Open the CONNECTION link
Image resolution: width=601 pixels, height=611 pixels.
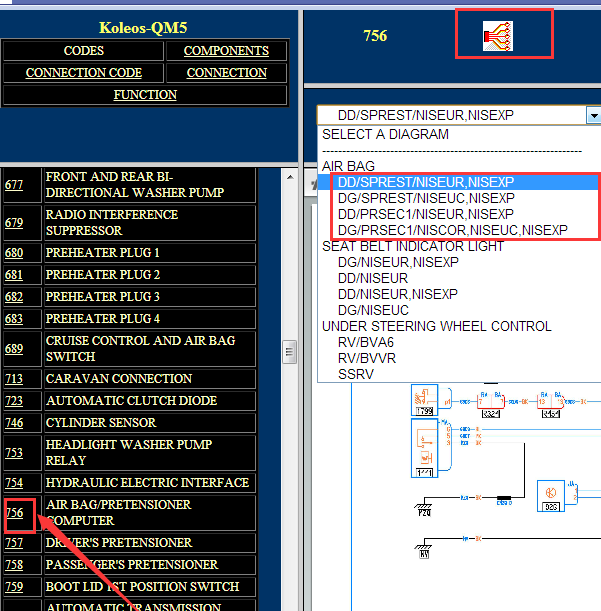226,73
